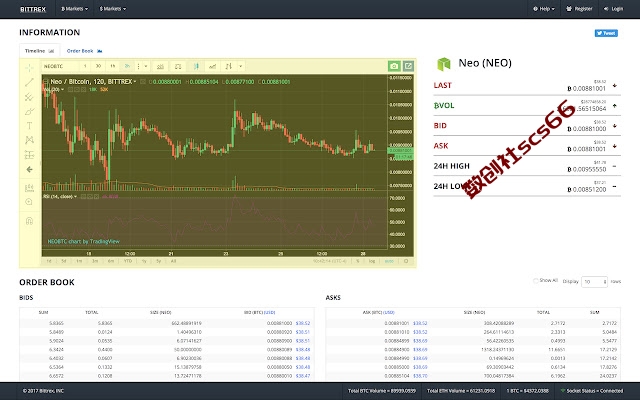Click the Login link
This screenshot has width=640, height=400.
click(613, 9)
